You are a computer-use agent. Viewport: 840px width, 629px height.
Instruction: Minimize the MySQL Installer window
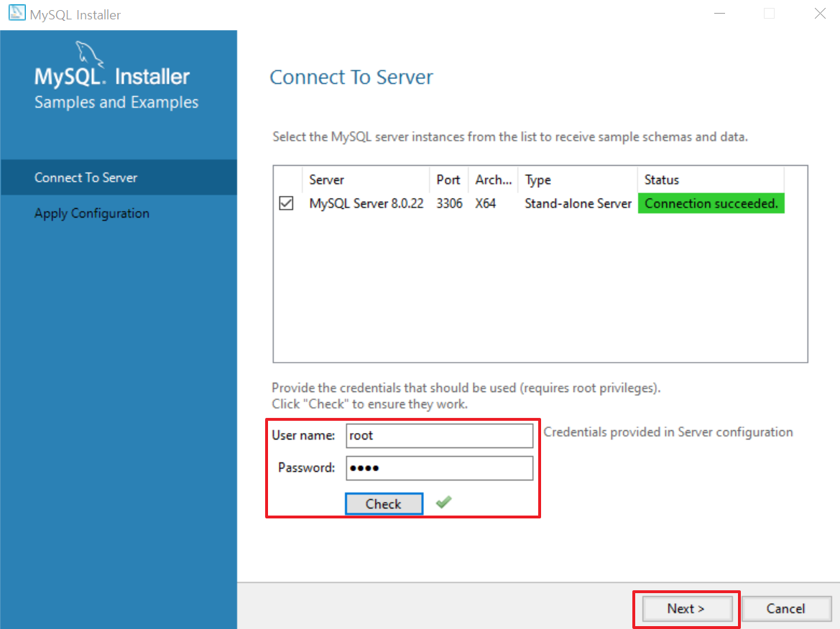(x=719, y=13)
